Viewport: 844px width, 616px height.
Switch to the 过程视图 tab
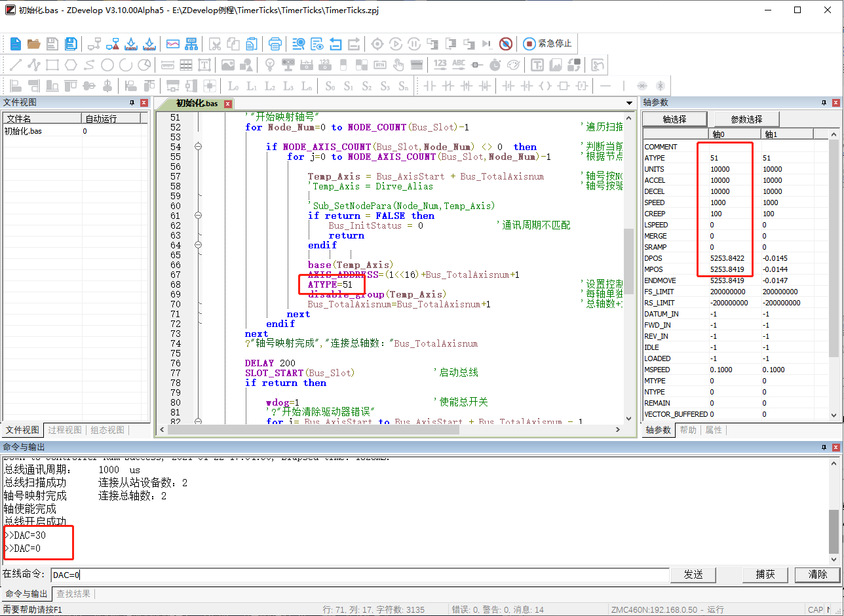point(65,430)
